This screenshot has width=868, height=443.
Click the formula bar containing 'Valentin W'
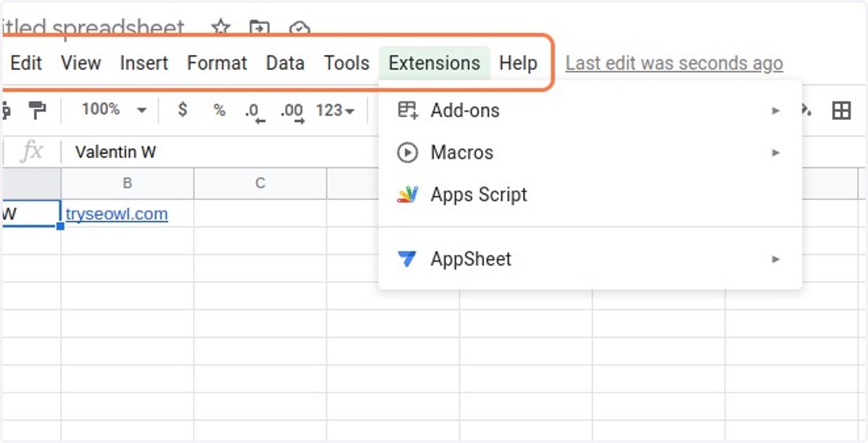pos(116,152)
